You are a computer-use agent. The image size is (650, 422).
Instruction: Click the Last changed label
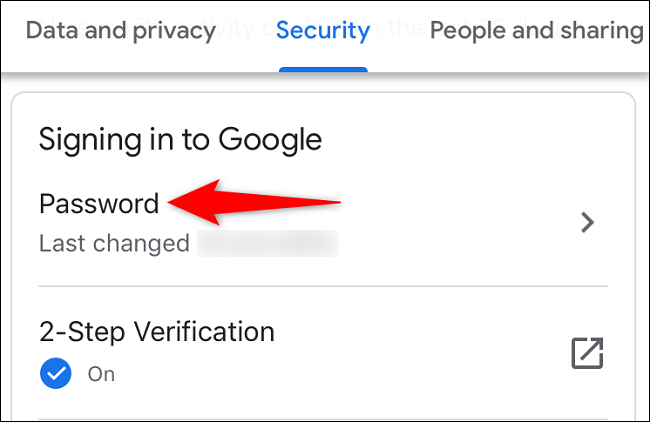click(114, 243)
